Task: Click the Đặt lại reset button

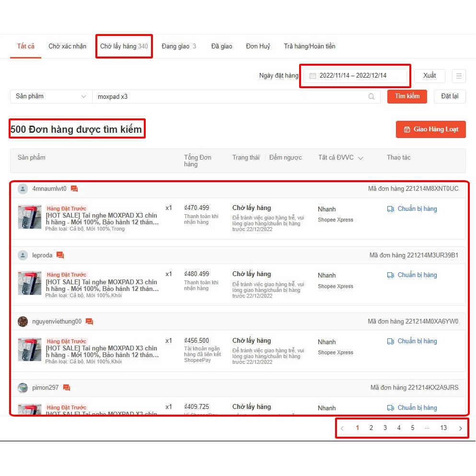Action: [x=450, y=96]
